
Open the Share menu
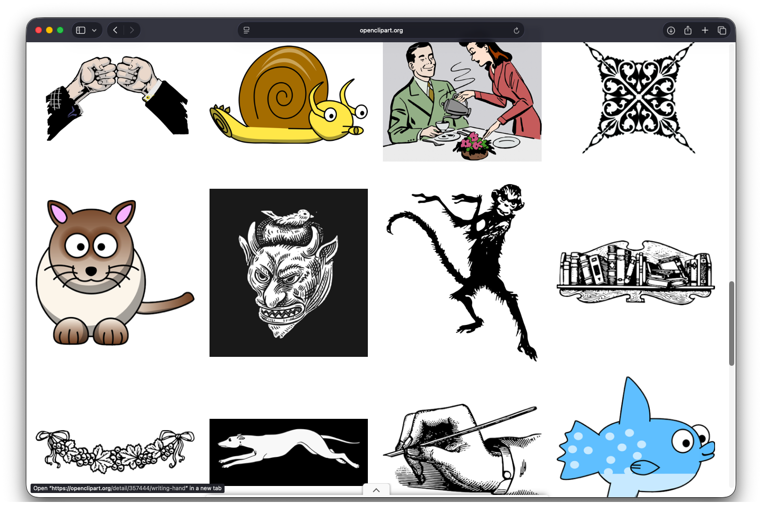688,30
